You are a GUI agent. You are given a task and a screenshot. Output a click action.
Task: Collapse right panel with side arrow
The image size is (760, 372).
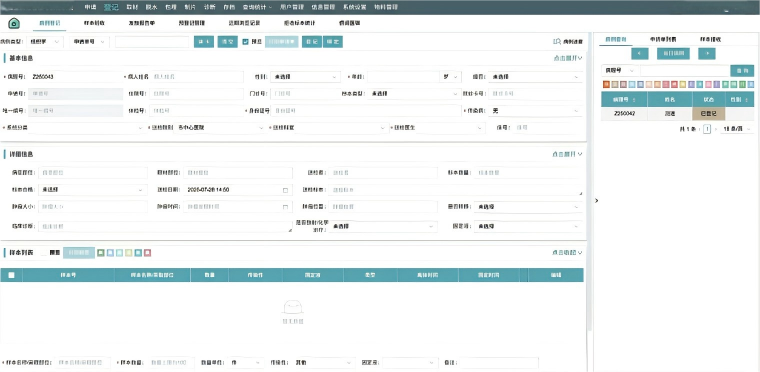[597, 200]
